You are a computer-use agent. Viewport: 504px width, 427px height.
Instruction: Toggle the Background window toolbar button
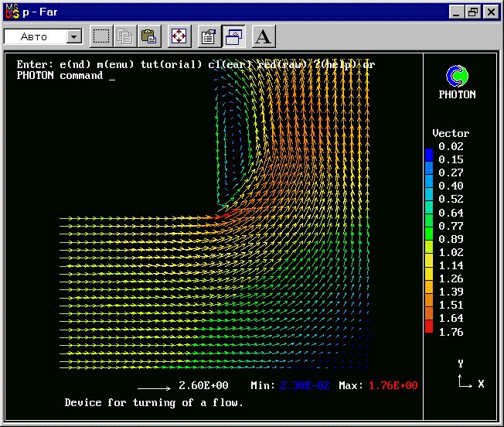pos(233,36)
